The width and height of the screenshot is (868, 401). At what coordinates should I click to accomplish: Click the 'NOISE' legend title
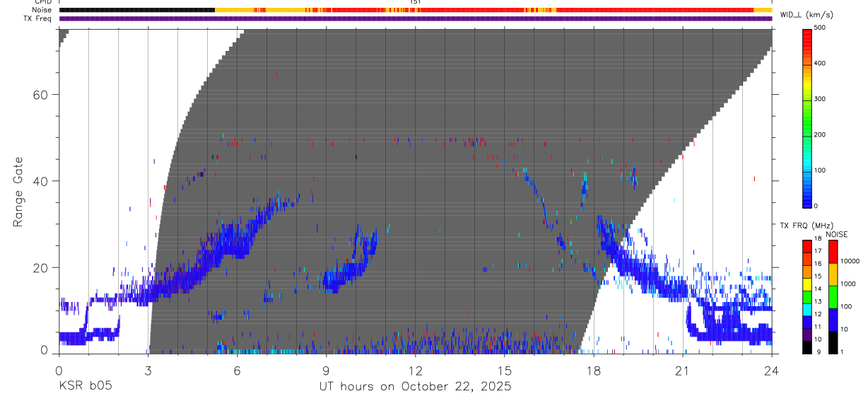pos(836,234)
